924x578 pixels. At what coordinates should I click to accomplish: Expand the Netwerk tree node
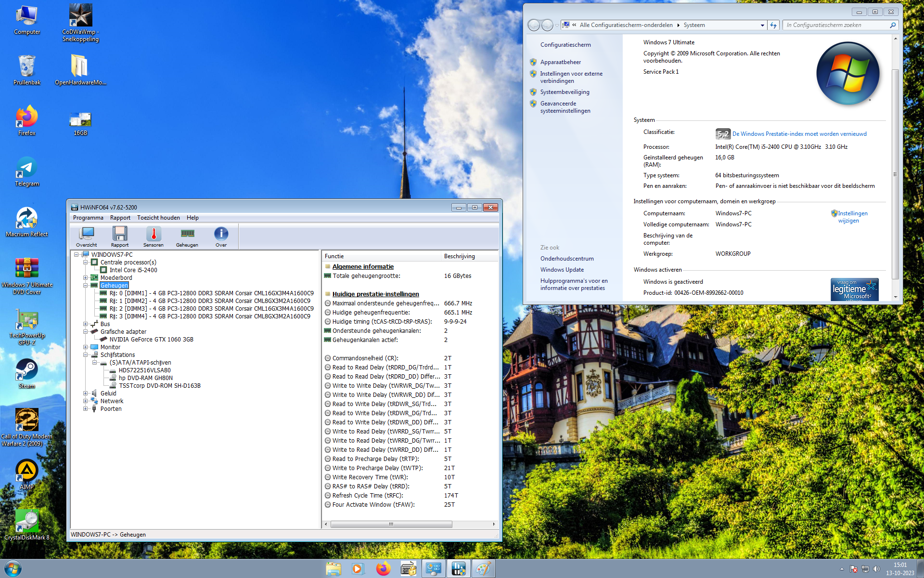[85, 401]
